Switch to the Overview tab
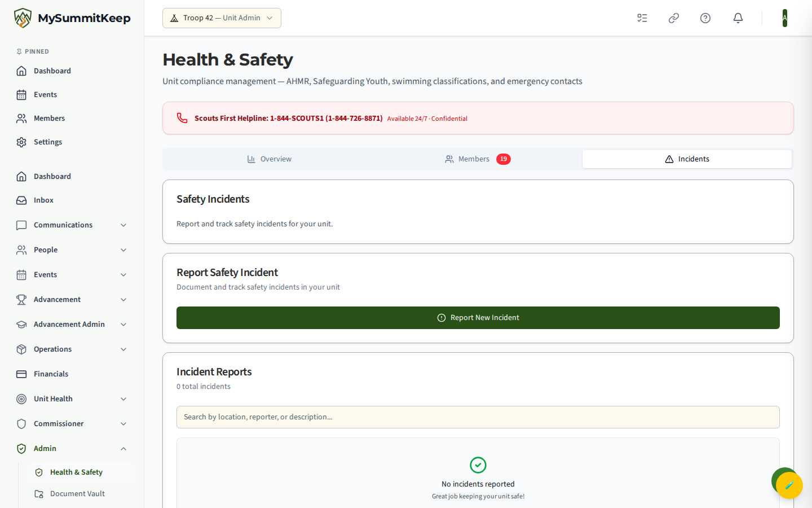Viewport: 812px width, 508px height. click(x=269, y=159)
